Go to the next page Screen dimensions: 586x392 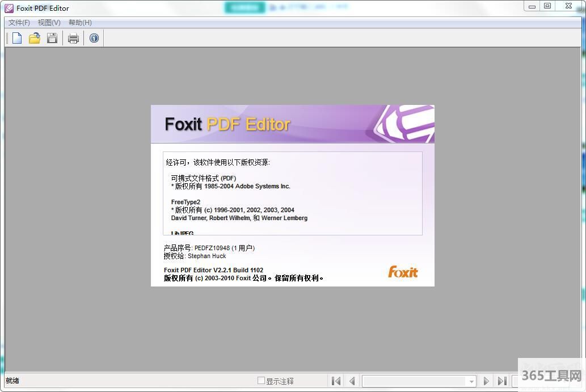(x=486, y=381)
